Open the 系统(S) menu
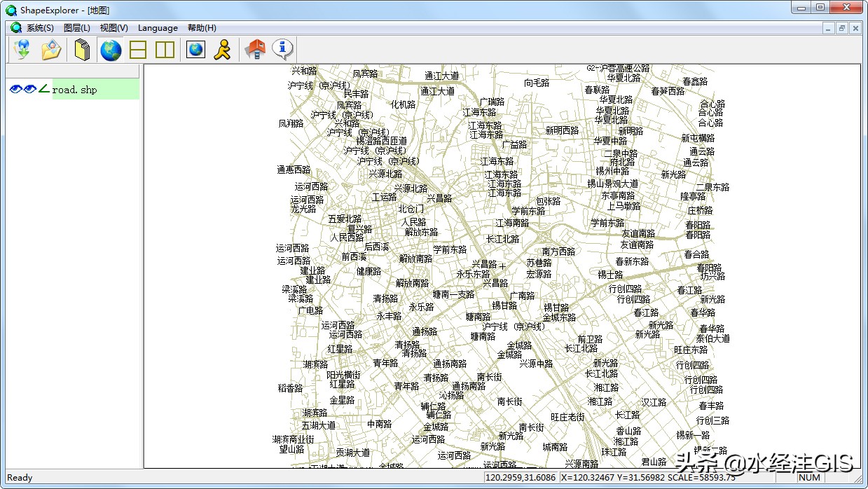 (x=40, y=27)
